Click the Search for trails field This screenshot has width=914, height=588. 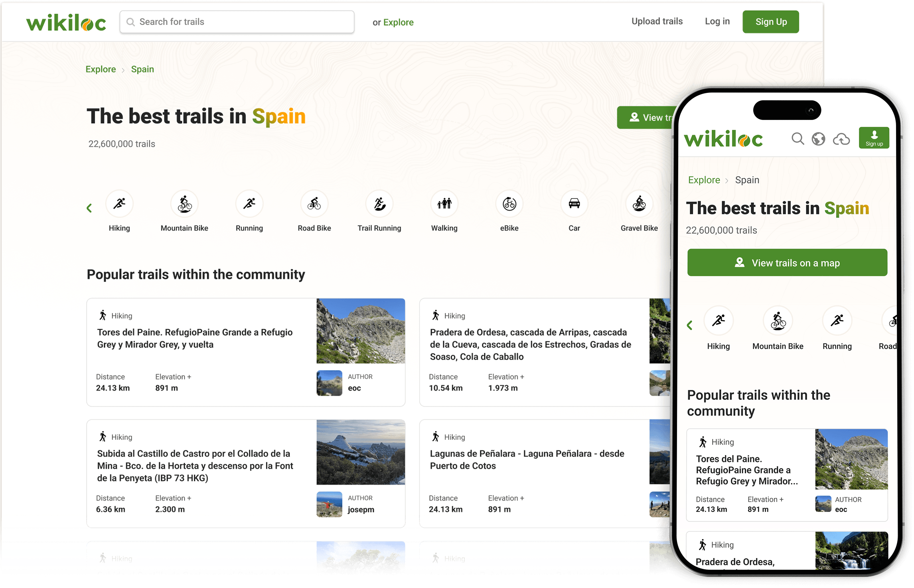point(237,22)
